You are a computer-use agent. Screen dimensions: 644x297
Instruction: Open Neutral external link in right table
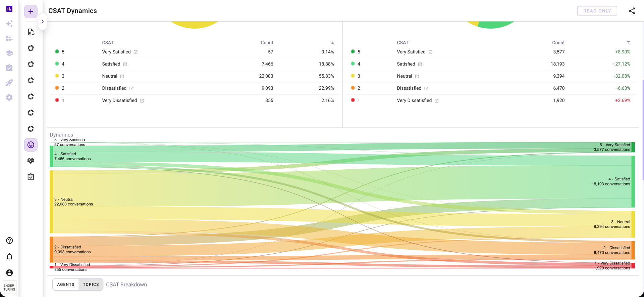[x=417, y=76]
